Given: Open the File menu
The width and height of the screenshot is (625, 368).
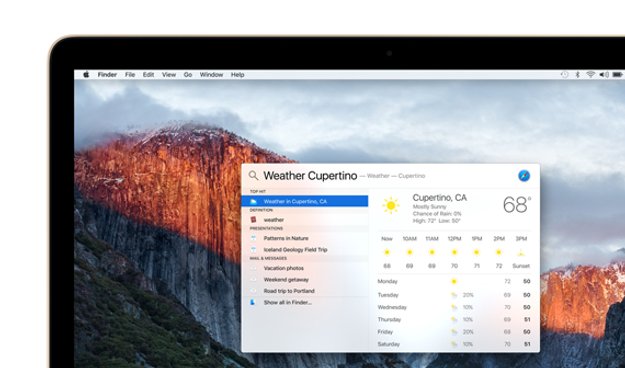Looking at the screenshot, I should coord(130,75).
